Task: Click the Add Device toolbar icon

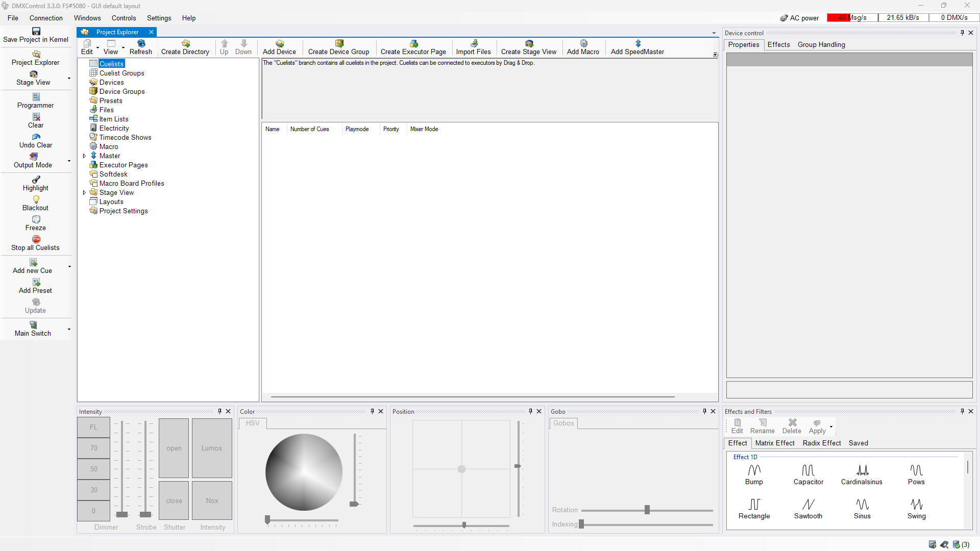Action: click(279, 44)
